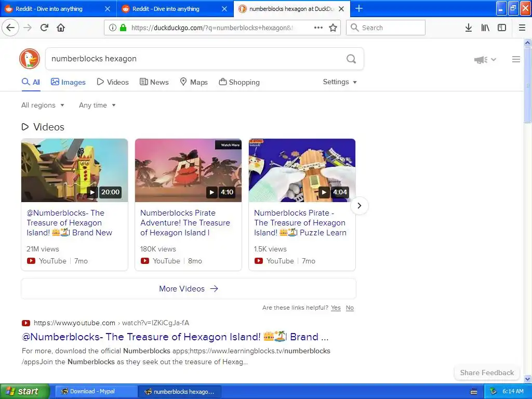Image resolution: width=532 pixels, height=399 pixels.
Task: Switch to News results
Action: coord(154,82)
